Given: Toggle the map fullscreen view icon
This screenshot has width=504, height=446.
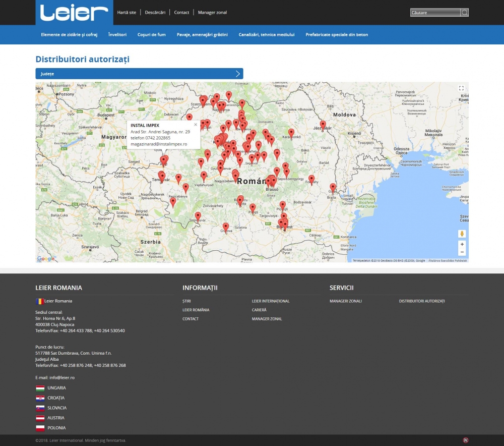Looking at the screenshot, I should 461,88.
